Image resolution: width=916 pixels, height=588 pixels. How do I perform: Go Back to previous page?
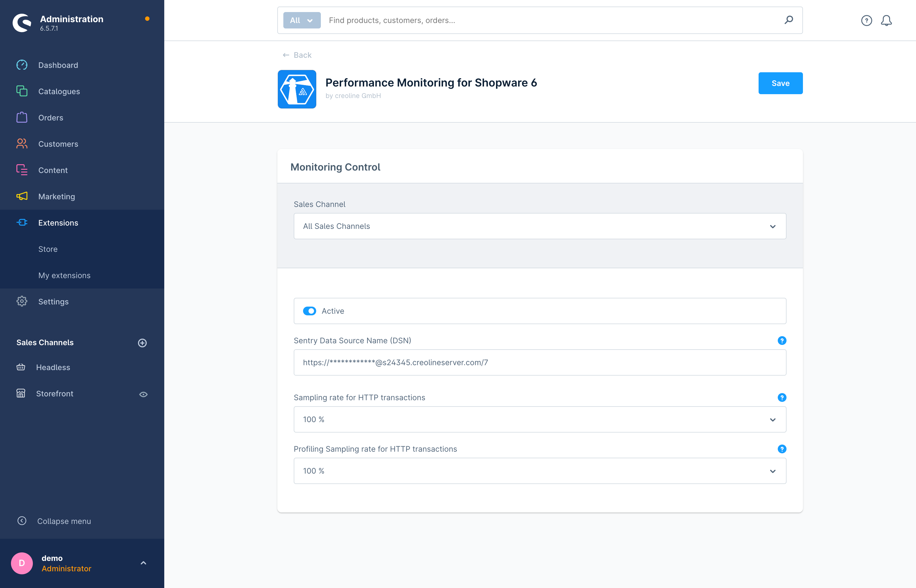[297, 55]
